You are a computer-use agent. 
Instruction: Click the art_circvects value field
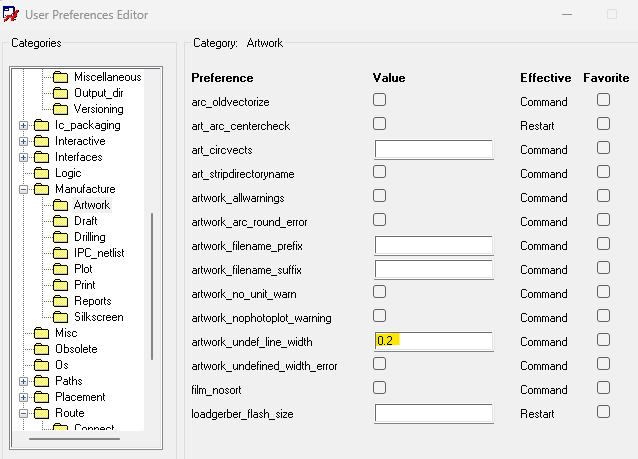pos(434,149)
